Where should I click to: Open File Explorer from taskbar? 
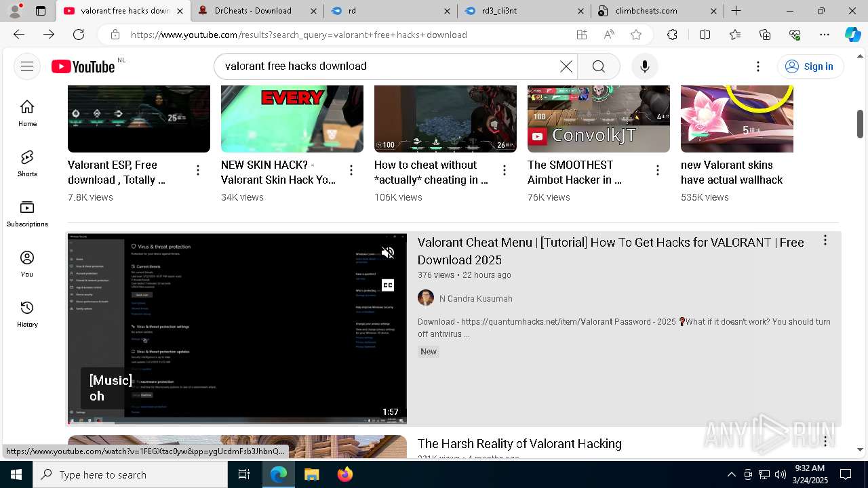[311, 474]
